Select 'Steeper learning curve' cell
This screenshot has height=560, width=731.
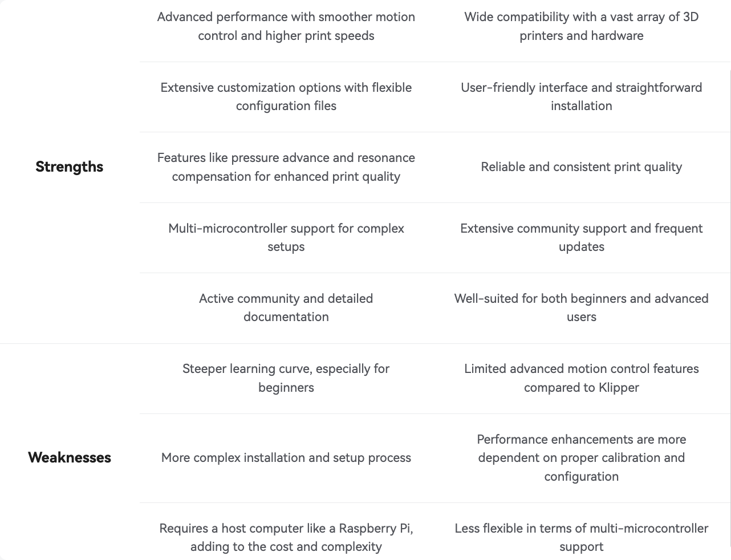tap(286, 378)
